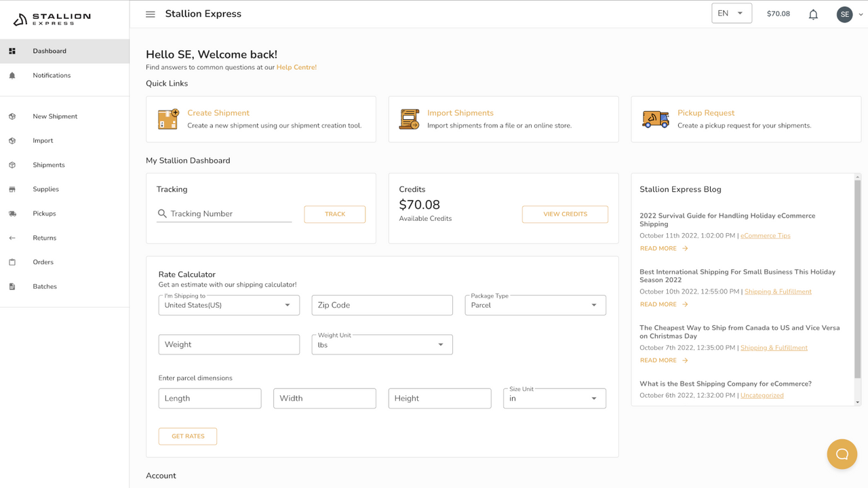Click the Create Shipment package icon

click(167, 119)
